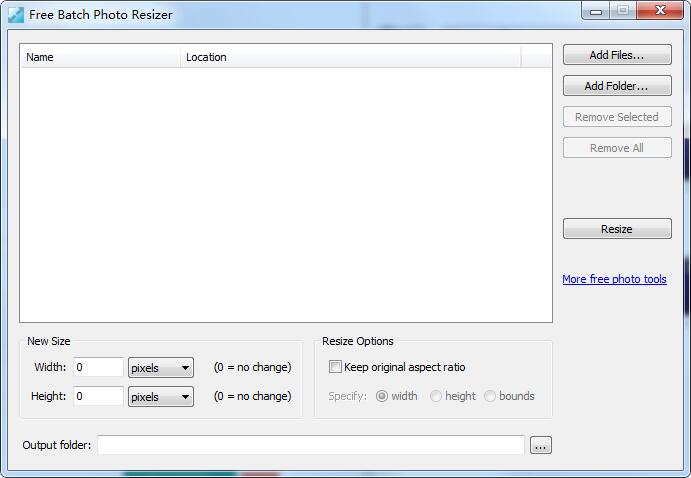Viewport: 691px width, 478px height.
Task: Click the Add Folder... button
Action: 617,85
